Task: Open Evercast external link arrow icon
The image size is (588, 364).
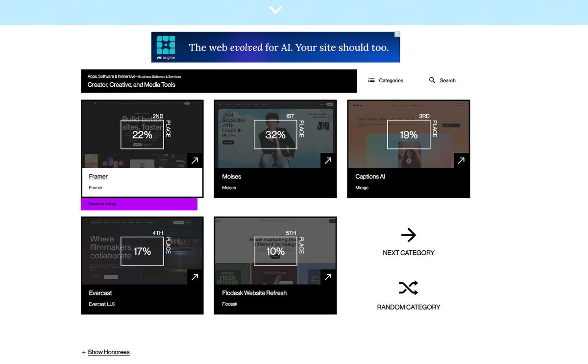Action: pyautogui.click(x=195, y=277)
